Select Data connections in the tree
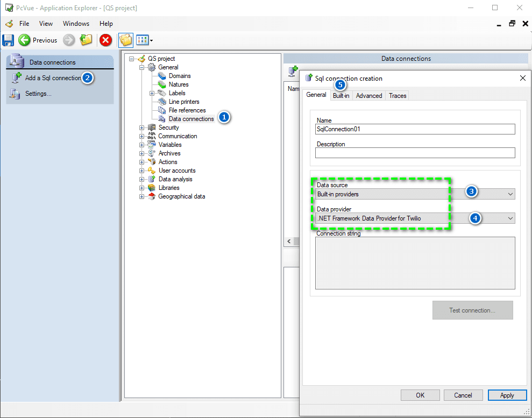 coord(191,119)
